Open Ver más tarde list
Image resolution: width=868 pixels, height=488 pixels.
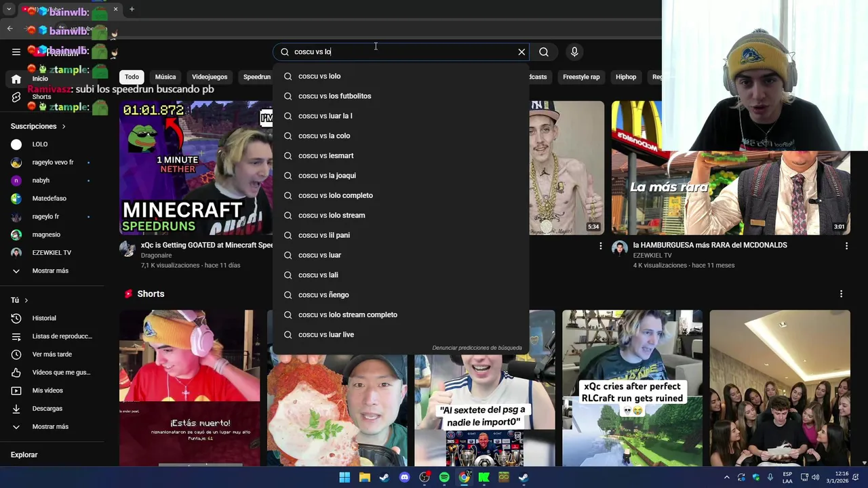click(52, 354)
